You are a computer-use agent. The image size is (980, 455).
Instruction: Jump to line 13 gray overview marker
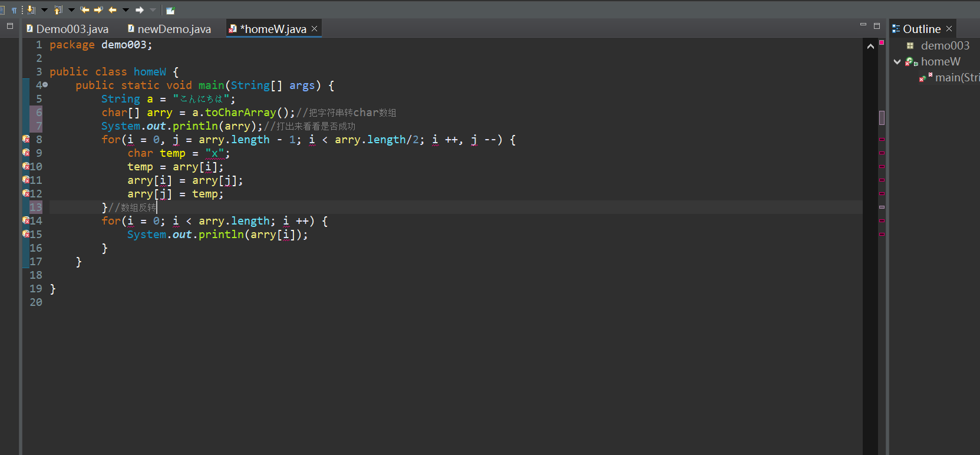(882, 207)
